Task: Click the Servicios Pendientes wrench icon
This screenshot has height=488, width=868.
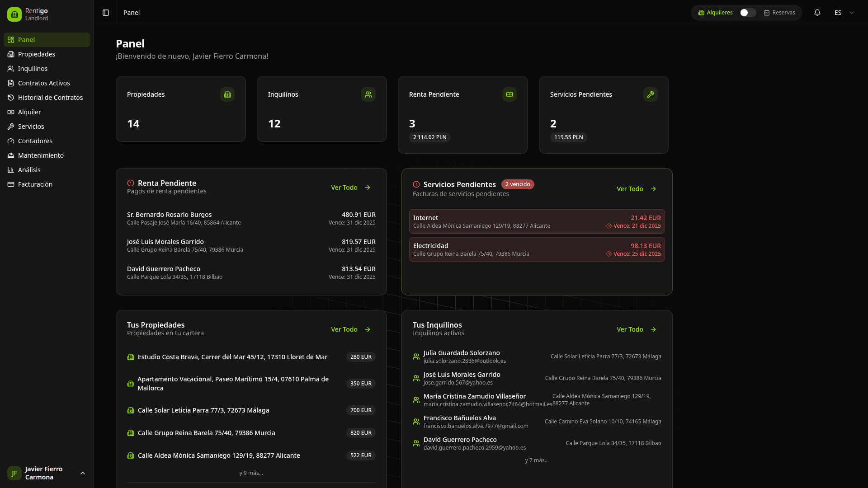Action: point(651,94)
